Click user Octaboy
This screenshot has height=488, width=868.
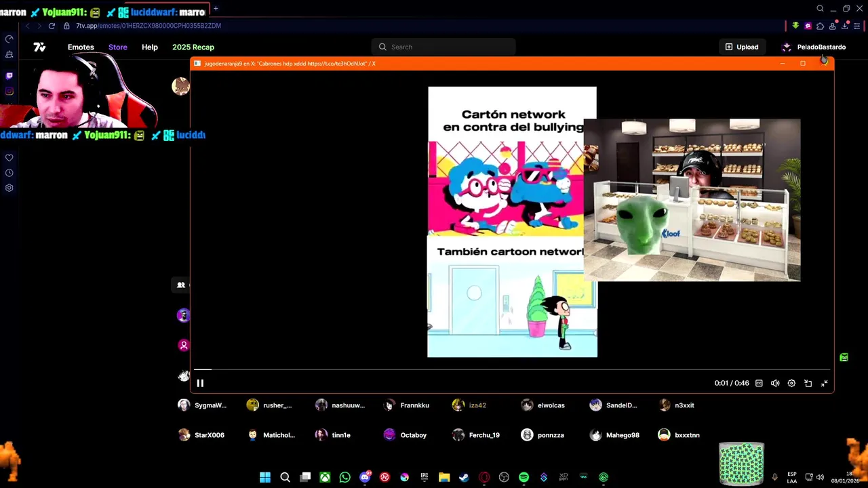coord(405,435)
